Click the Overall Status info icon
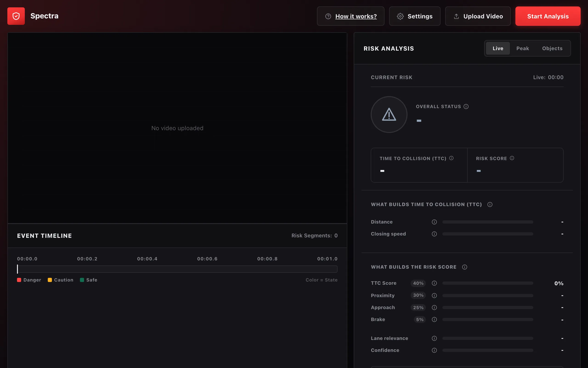 pyautogui.click(x=466, y=106)
